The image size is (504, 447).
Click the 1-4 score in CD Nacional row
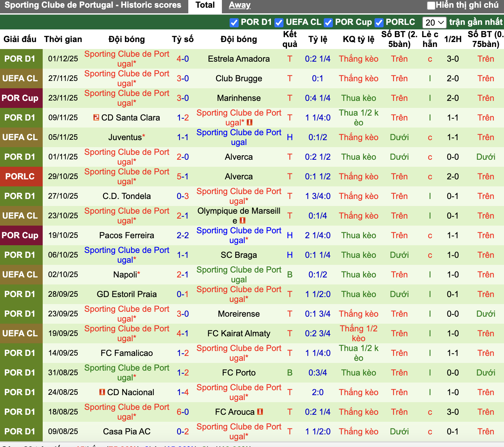coord(183,392)
